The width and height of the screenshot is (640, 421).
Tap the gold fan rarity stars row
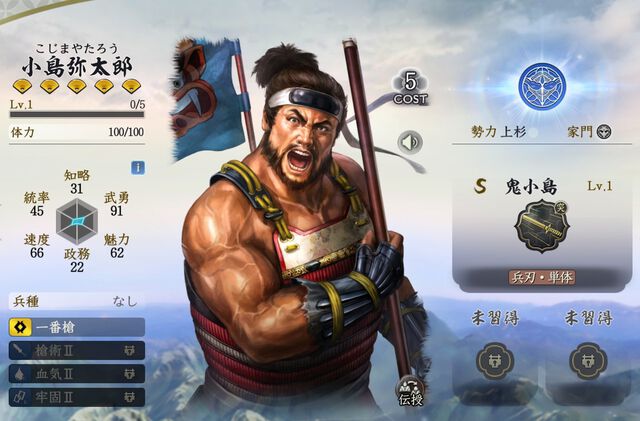point(77,86)
